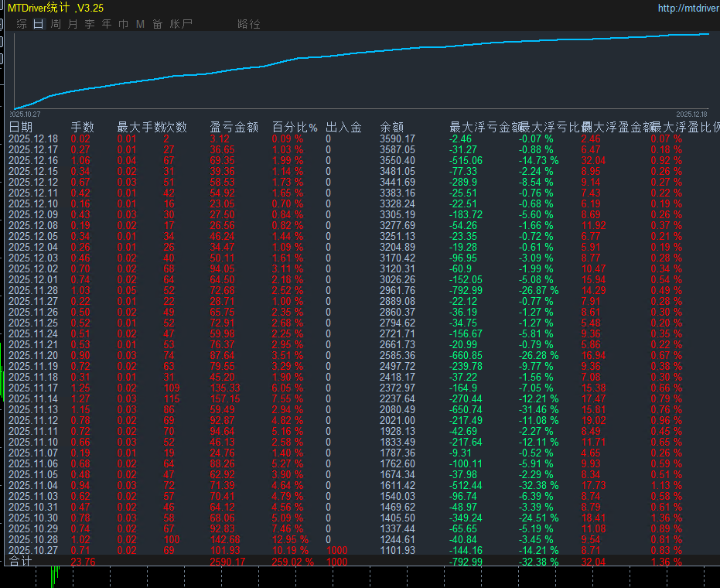This screenshot has width=720, height=588.
Task: Click the 2025.12.18 end date under chart
Action: click(691, 114)
